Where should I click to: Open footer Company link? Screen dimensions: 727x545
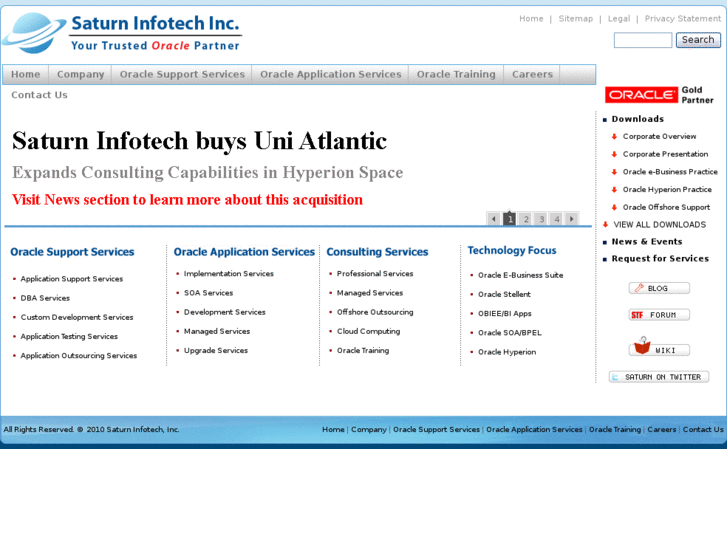click(369, 430)
